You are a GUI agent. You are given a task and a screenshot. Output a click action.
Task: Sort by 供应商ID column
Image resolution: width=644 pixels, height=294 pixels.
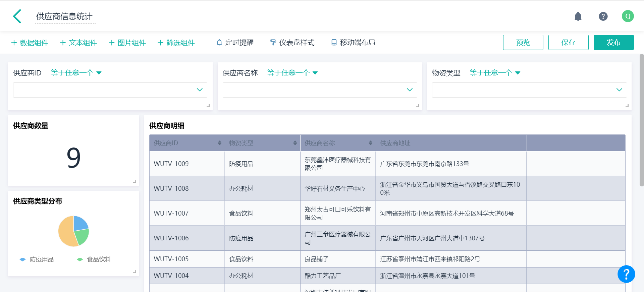tap(219, 143)
